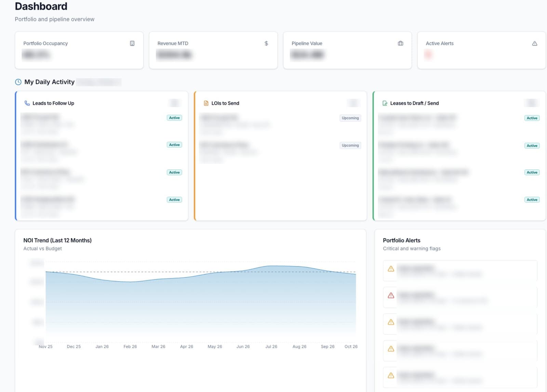Click the Nov 25 axis label
The height and width of the screenshot is (392, 547).
pyautogui.click(x=45, y=347)
